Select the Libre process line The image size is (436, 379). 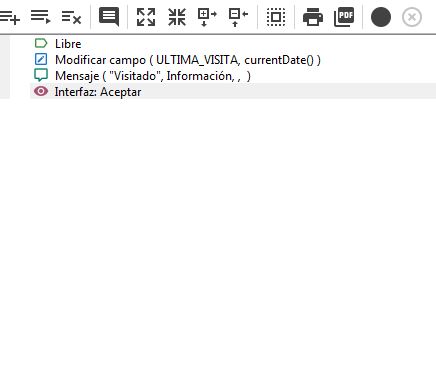pos(68,44)
